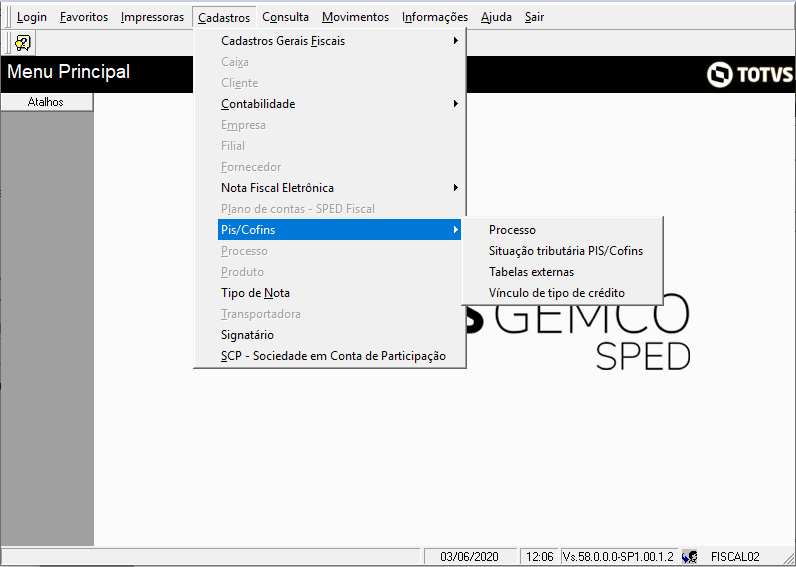The height and width of the screenshot is (567, 796).
Task: Expand the Contabilidade submenu
Action: pyautogui.click(x=339, y=104)
